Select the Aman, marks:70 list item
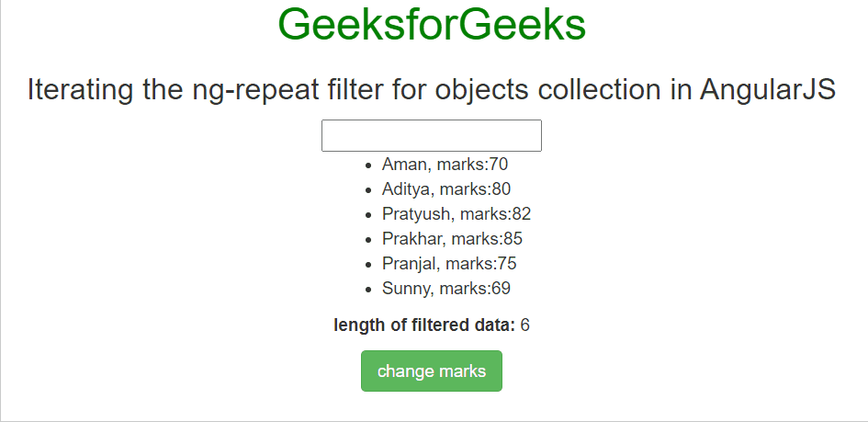The image size is (868, 422). click(445, 165)
